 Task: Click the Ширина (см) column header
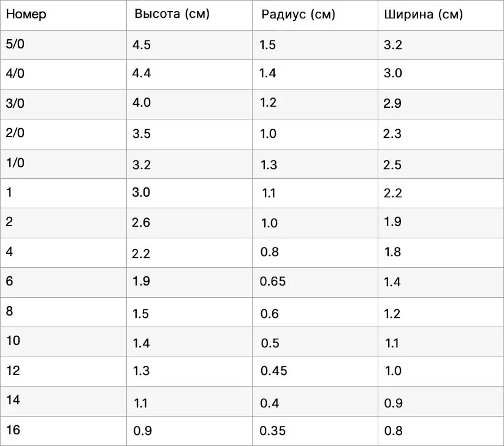point(423,15)
